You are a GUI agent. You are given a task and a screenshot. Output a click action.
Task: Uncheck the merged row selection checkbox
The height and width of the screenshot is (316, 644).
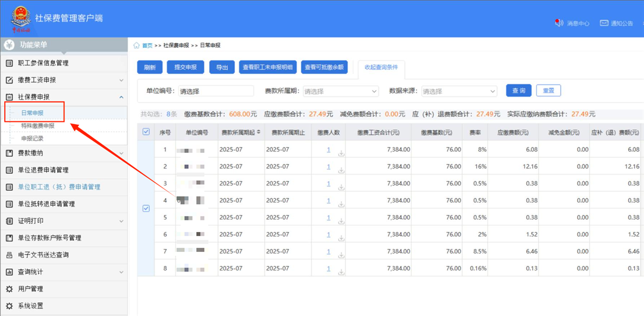click(x=146, y=208)
